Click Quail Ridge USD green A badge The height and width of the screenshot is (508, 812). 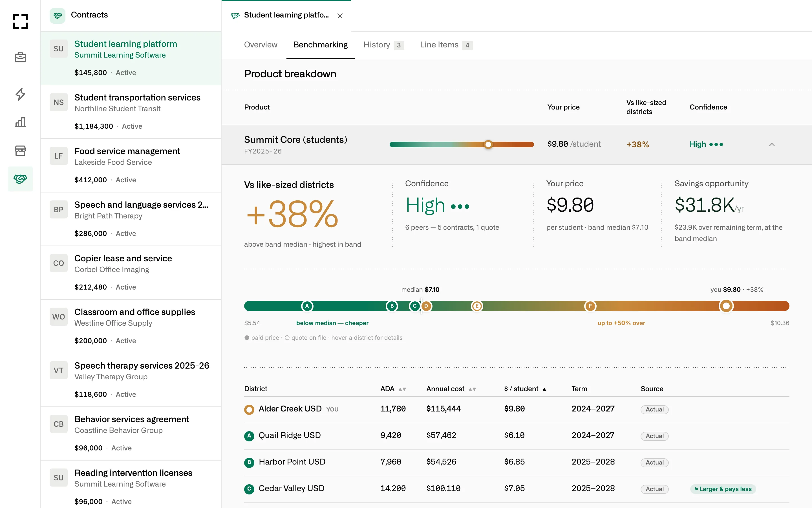point(249,436)
